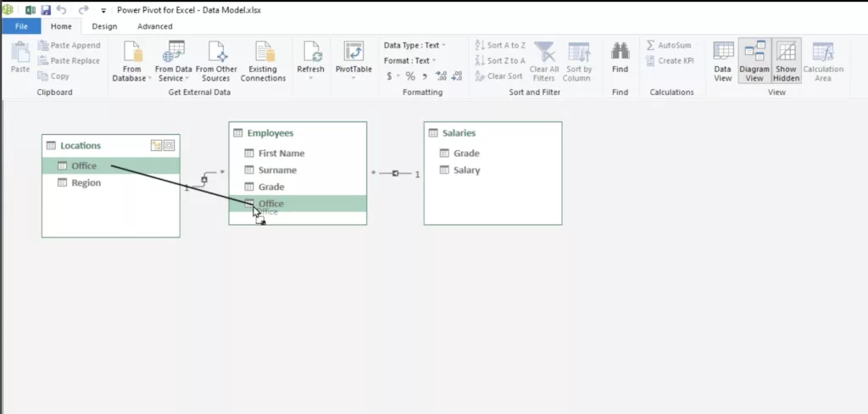Increase decimal places
Image resolution: width=868 pixels, height=414 pixels.
pyautogui.click(x=441, y=76)
